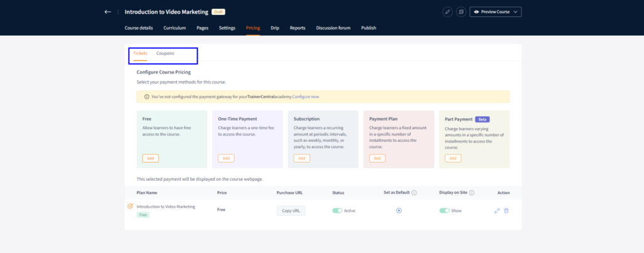Click the Plan Name column header
The width and height of the screenshot is (644, 253).
coord(147,193)
